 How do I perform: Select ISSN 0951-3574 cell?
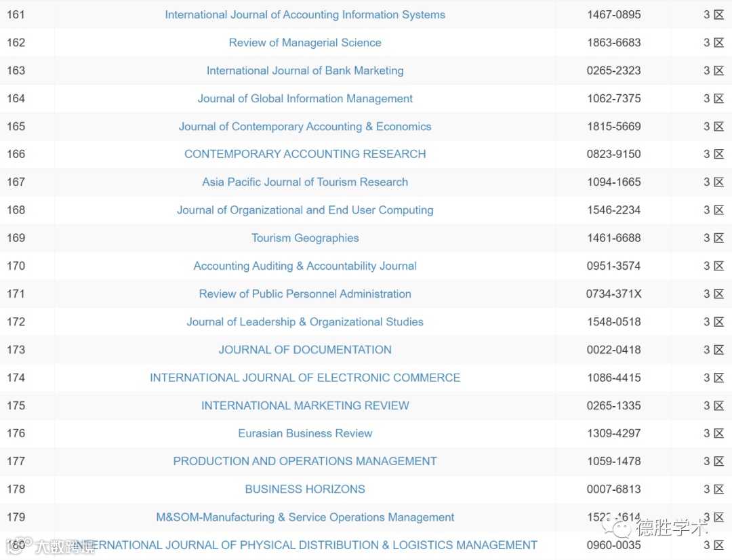(x=614, y=266)
